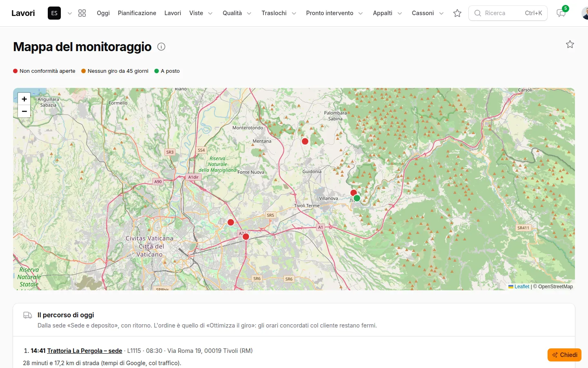588x368 pixels.
Task: Expand the Appalti dropdown menu
Action: (x=388, y=13)
